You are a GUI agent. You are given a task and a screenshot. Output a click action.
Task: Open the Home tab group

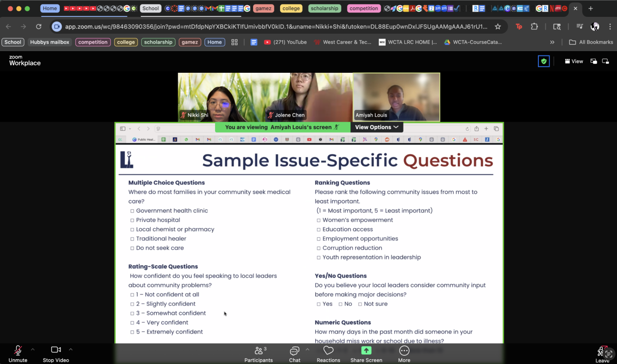click(x=50, y=8)
